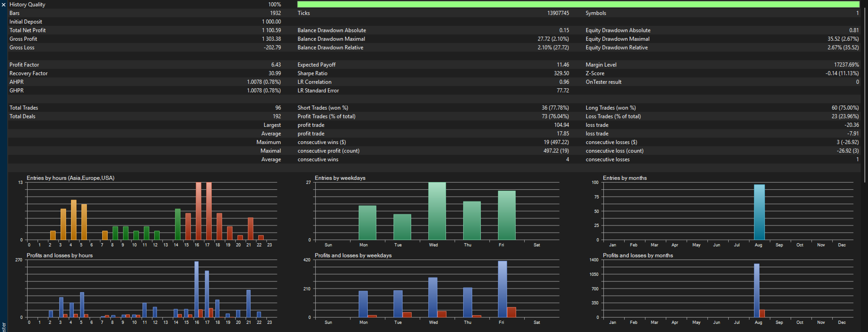The width and height of the screenshot is (868, 332).
Task: Click the Fri profit bar in weekdays chart
Action: 502,289
